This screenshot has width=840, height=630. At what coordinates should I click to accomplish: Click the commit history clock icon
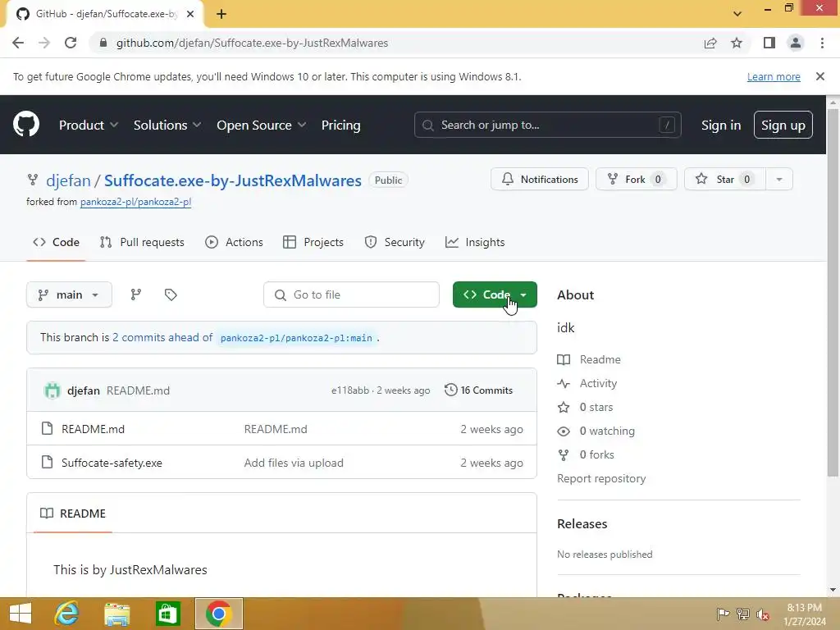point(450,390)
